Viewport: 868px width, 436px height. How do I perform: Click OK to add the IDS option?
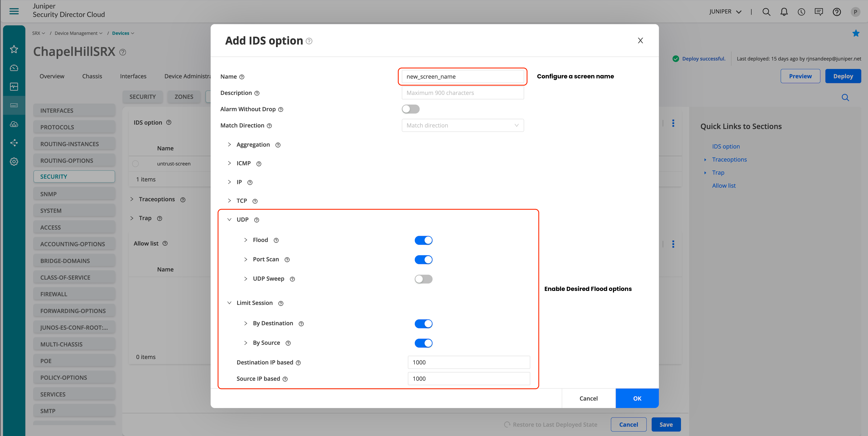tap(637, 398)
